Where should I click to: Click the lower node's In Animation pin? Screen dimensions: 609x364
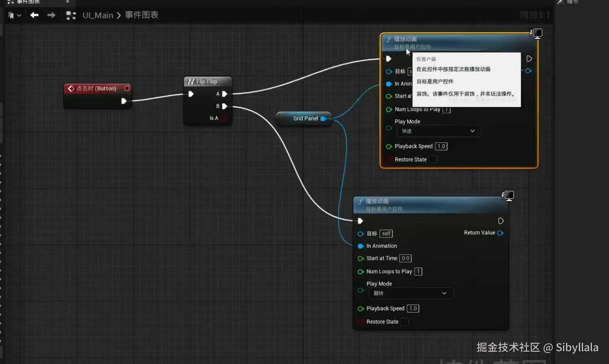point(361,246)
